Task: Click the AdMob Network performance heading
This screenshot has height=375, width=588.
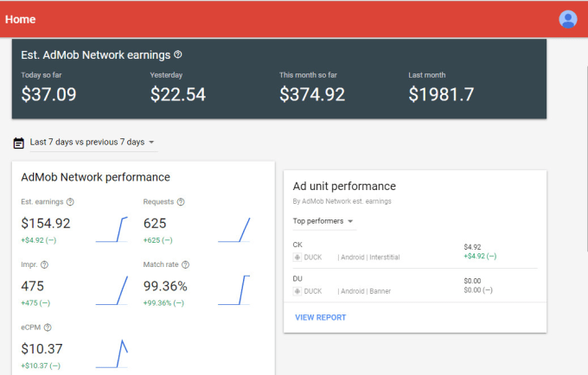Action: coord(96,177)
